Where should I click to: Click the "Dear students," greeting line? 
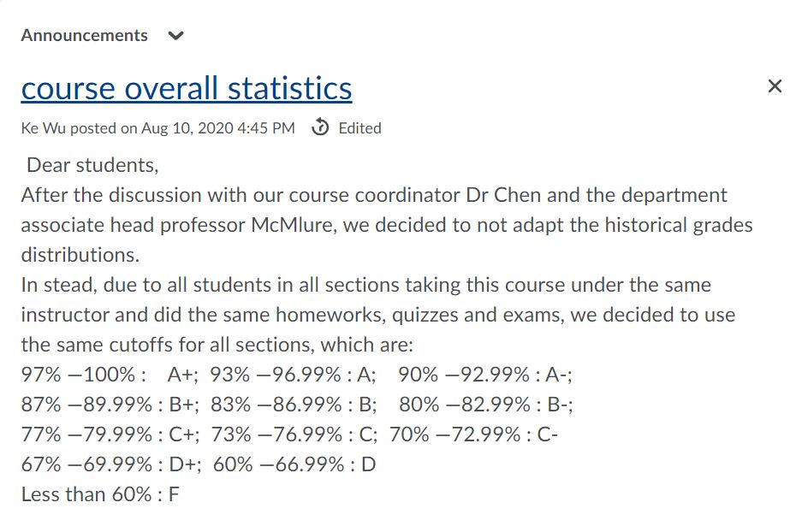pyautogui.click(x=92, y=164)
